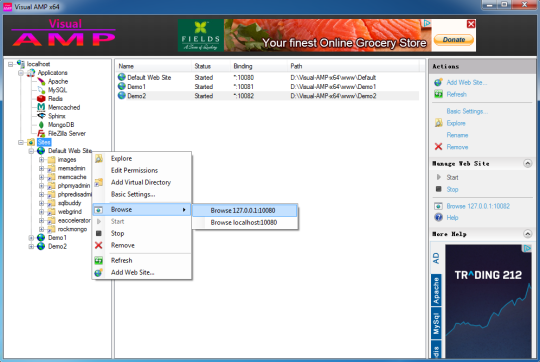540x362 pixels.
Task: Click the Default Web Site globe in tree
Action: (x=41, y=151)
